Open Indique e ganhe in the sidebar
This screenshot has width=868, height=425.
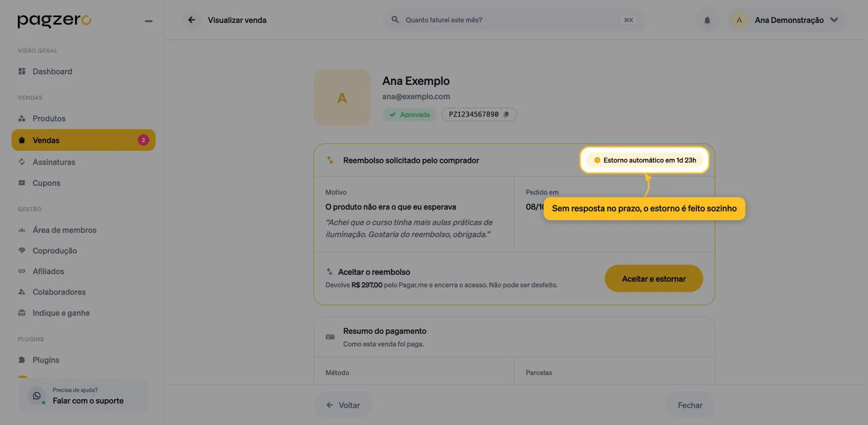click(x=83, y=313)
